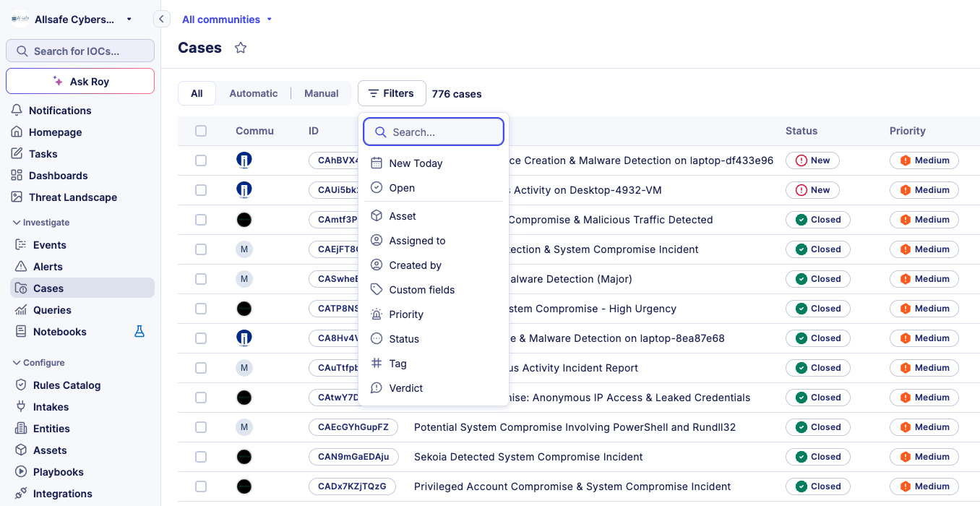Collapse the sidebar with the chevron

point(161,19)
